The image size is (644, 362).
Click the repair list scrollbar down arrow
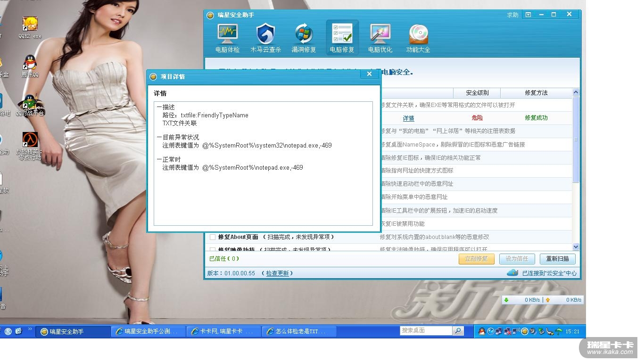pyautogui.click(x=576, y=247)
